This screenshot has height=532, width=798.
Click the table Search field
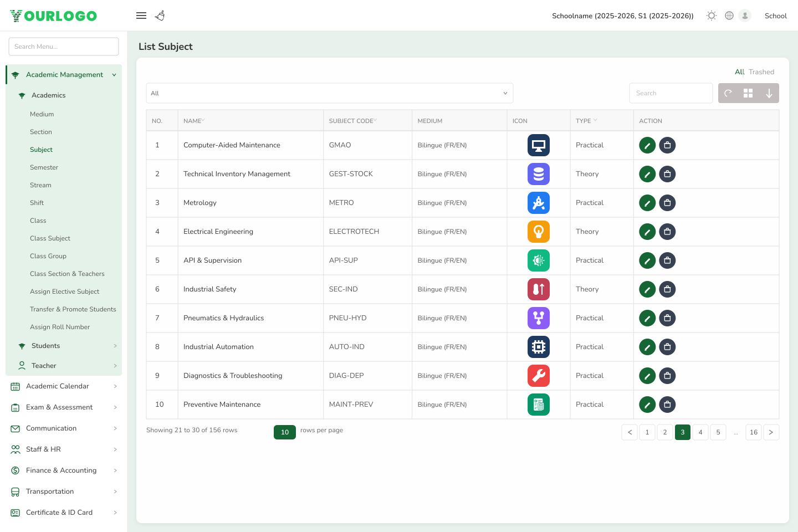click(671, 93)
